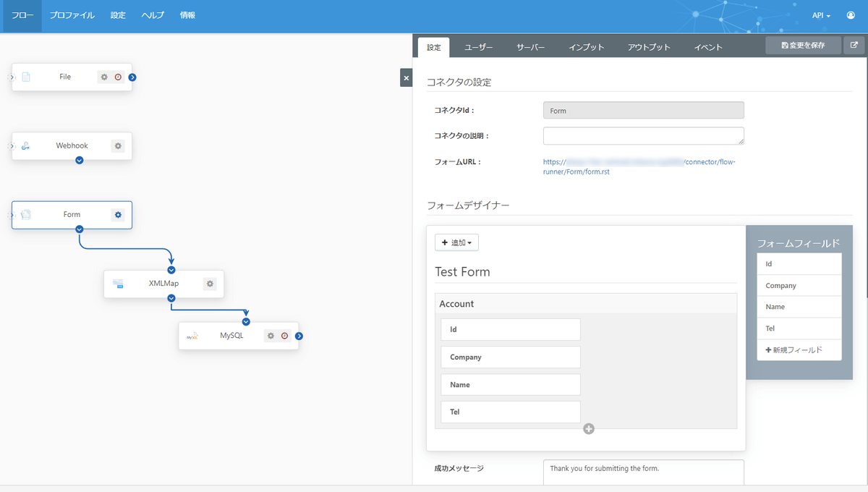The image size is (868, 492).
Task: Open the フロー menu
Action: (22, 15)
